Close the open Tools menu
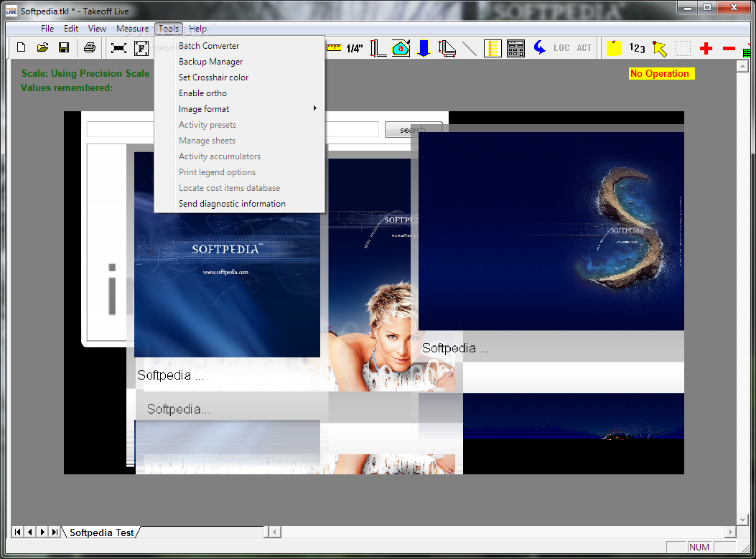Viewport: 756px width, 559px height. [169, 29]
